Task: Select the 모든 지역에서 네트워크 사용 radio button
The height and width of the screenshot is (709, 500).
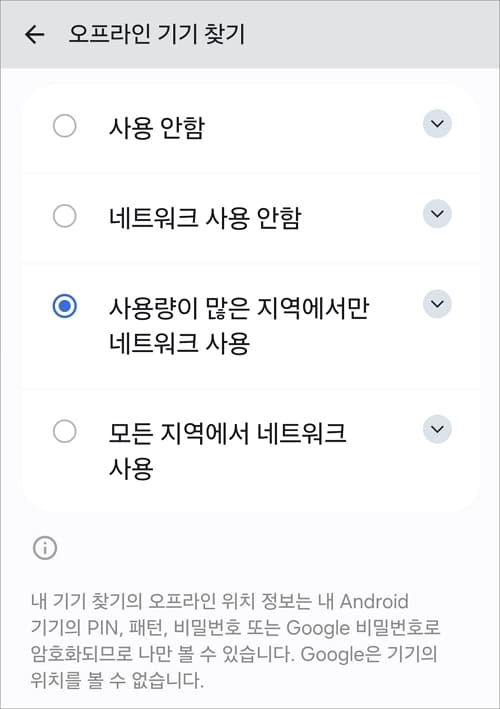Action: point(65,431)
